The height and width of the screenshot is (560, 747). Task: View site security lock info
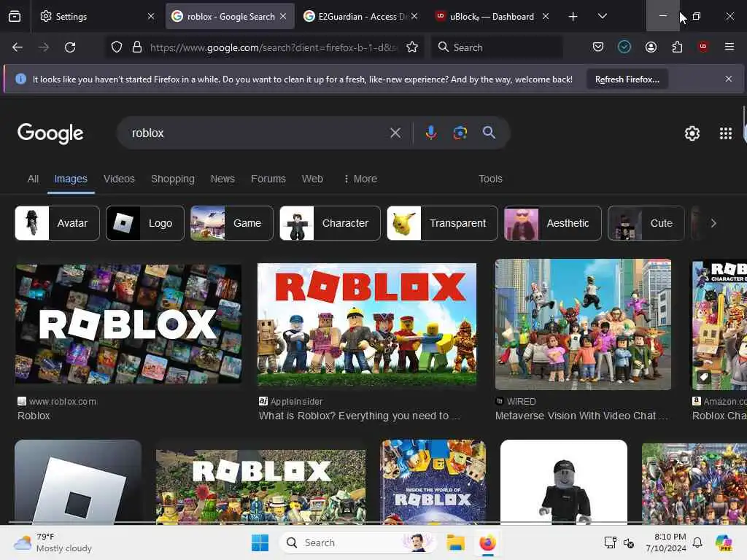137,47
